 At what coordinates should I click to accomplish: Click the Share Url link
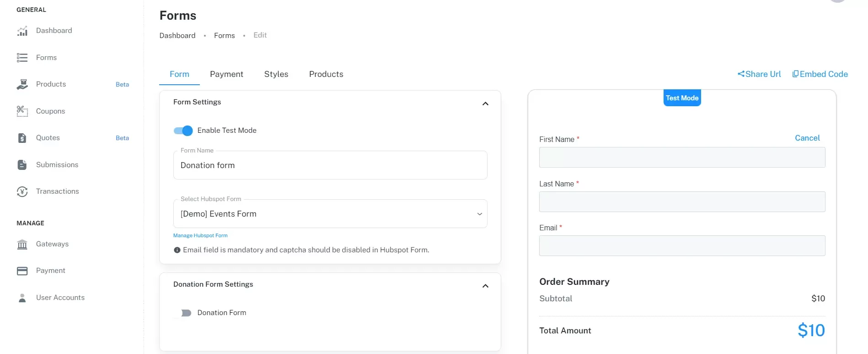[759, 74]
